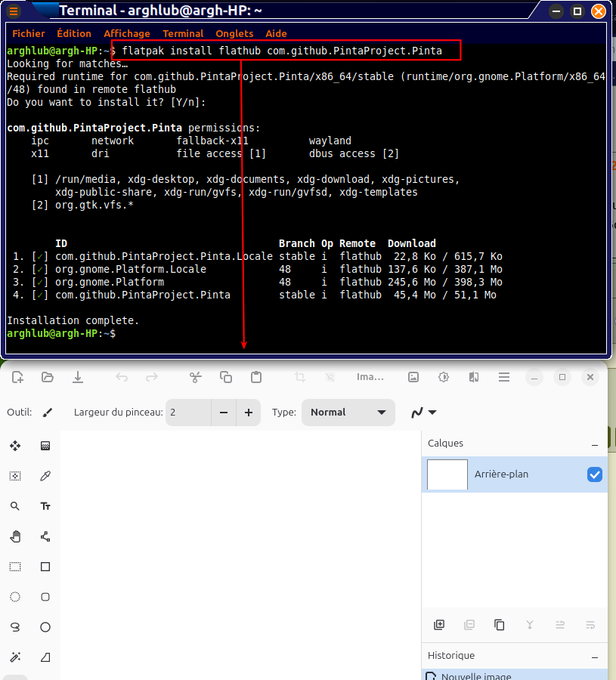Click the paintbrush icon next to Outil
This screenshot has height=680, width=616.
pyautogui.click(x=48, y=412)
